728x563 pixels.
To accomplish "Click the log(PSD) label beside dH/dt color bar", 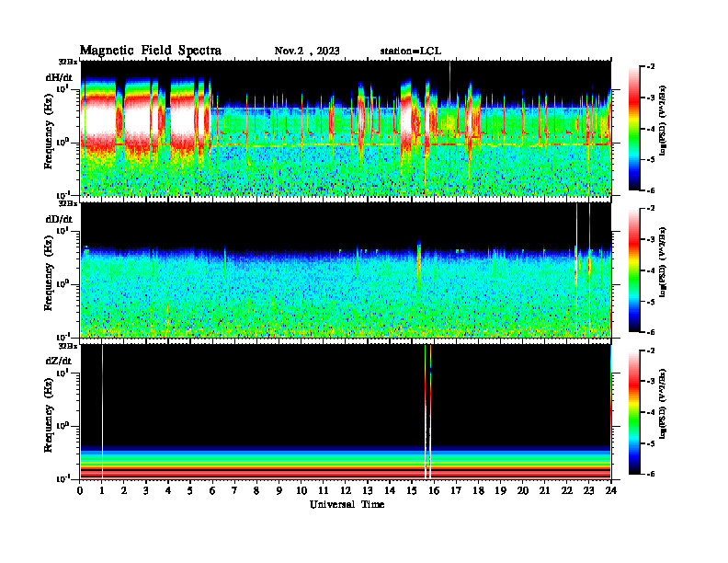I will pyautogui.click(x=663, y=121).
